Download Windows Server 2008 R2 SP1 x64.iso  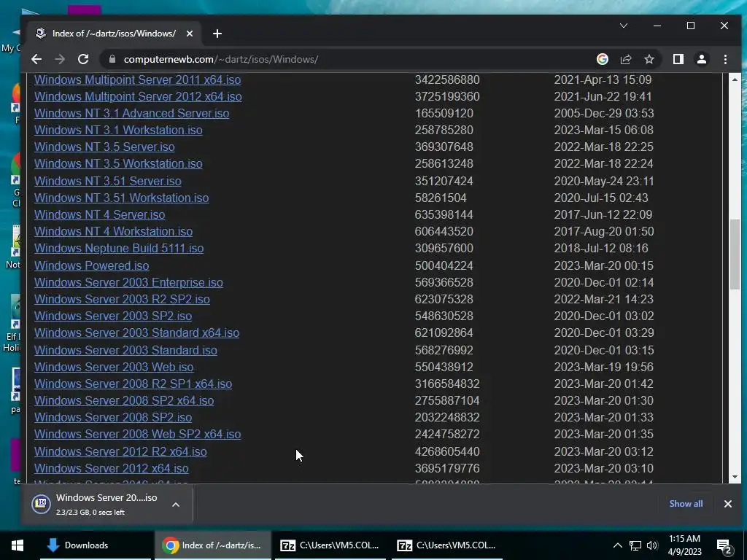[133, 384]
